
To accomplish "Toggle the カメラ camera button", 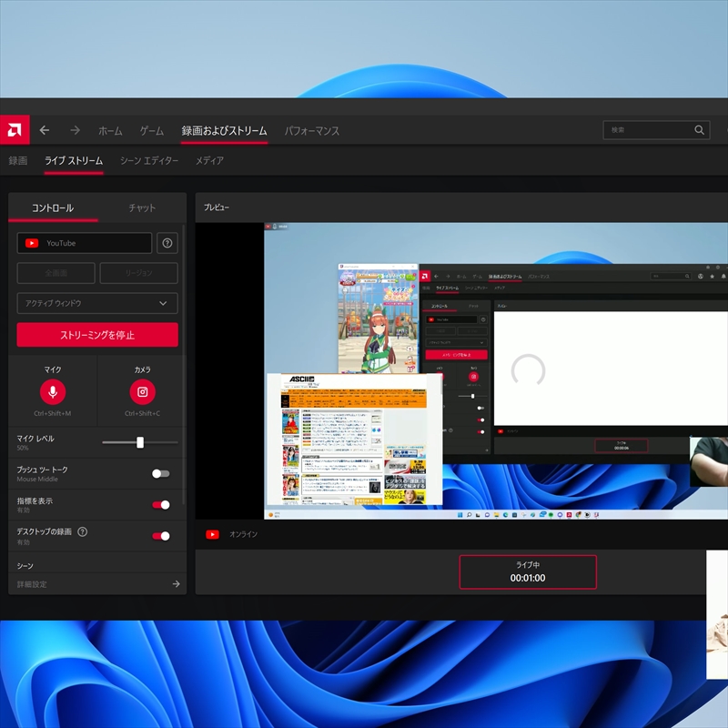I will pos(142,392).
